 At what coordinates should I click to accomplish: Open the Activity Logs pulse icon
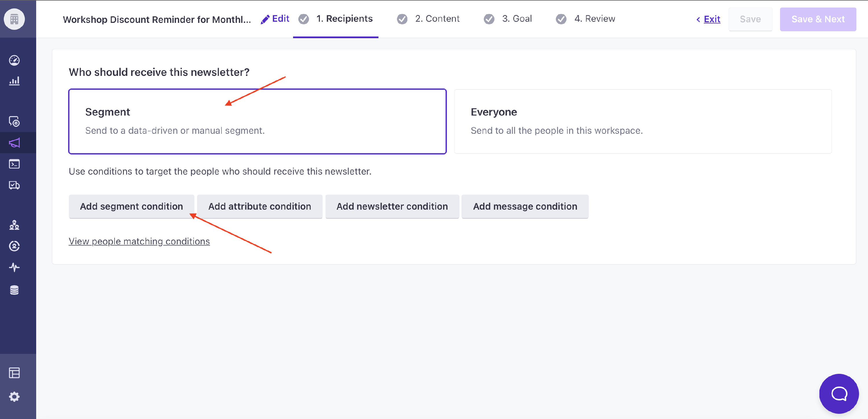pos(14,267)
